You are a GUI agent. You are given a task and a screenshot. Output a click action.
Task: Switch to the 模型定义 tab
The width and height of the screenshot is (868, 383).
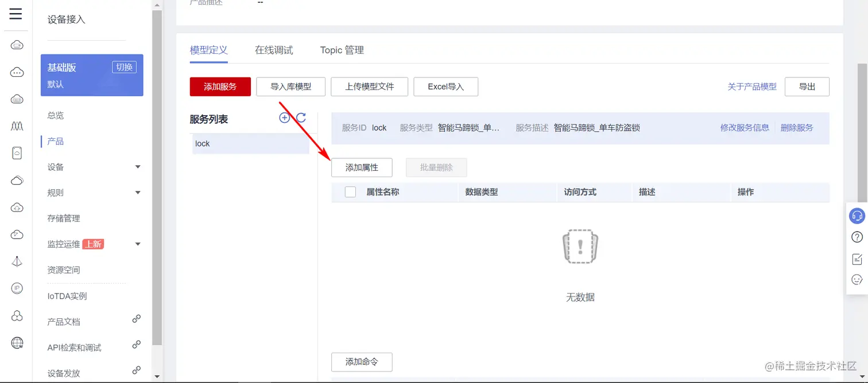209,50
